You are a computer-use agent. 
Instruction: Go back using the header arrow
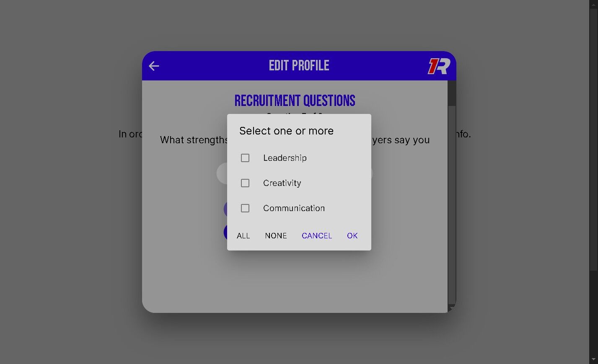(154, 66)
